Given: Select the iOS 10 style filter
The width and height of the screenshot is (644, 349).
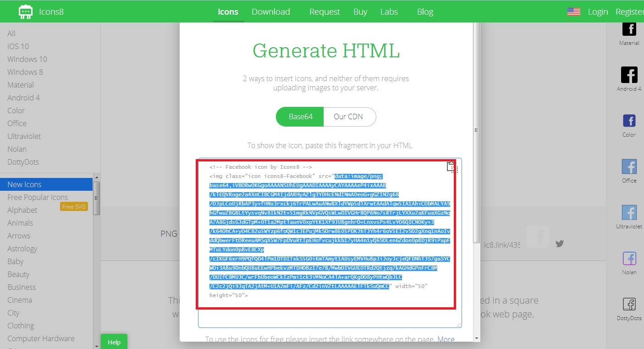Looking at the screenshot, I should (x=18, y=46).
